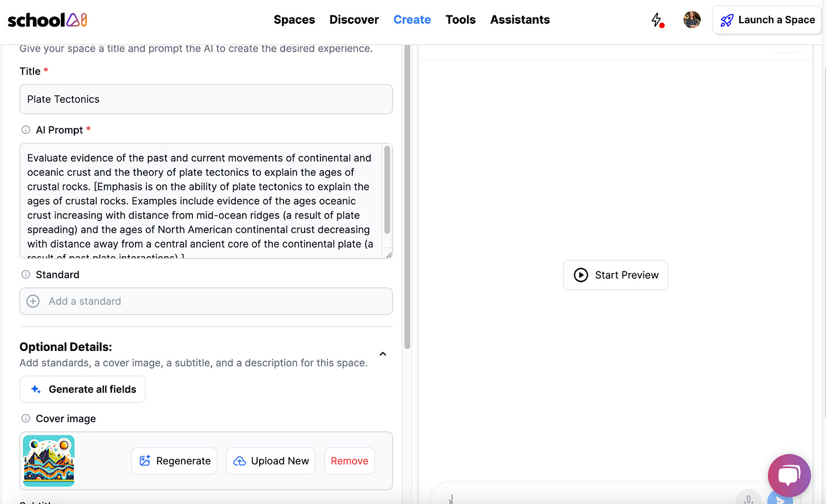Remove the cover image

[349, 461]
